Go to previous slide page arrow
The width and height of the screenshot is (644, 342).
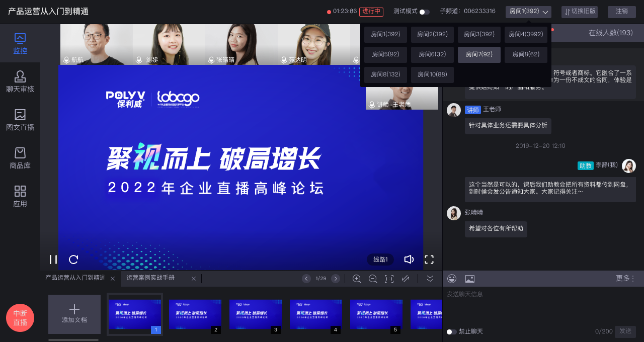click(306, 279)
